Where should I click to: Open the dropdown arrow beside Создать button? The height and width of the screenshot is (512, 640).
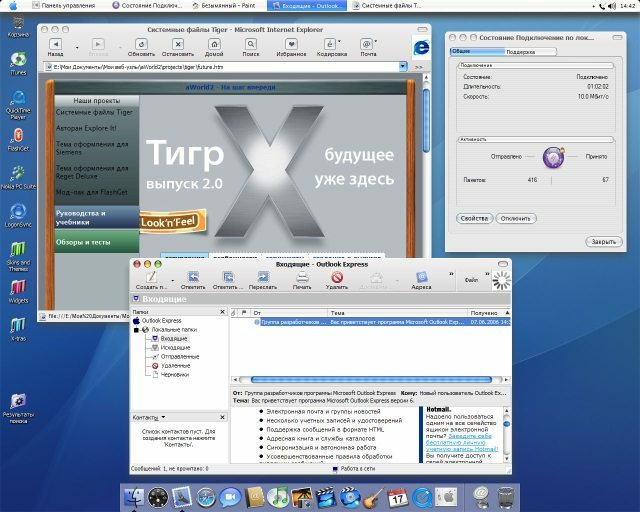(173, 280)
